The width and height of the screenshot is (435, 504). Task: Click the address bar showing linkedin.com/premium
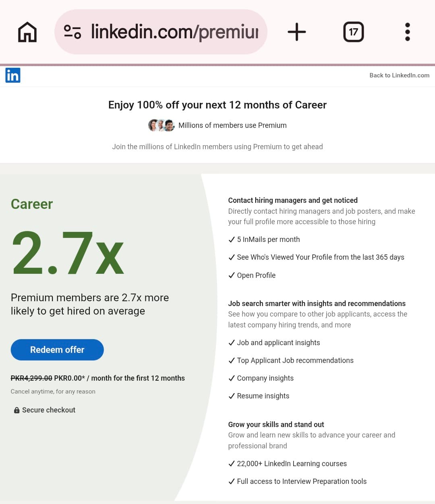(161, 31)
